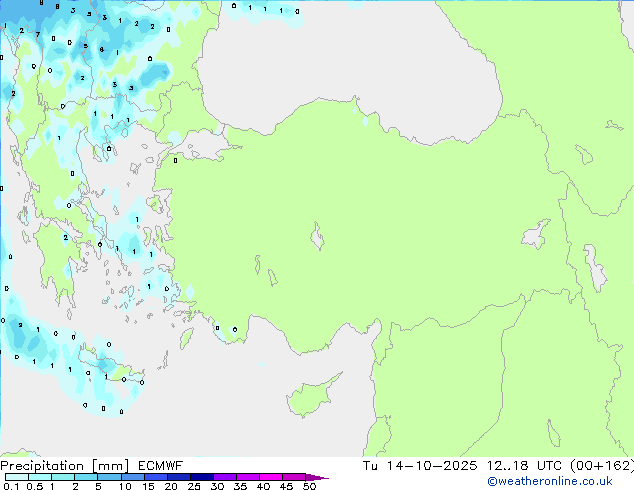Click the '0.5' legend tick label
Viewport: 634px width, 490px height.
35,486
